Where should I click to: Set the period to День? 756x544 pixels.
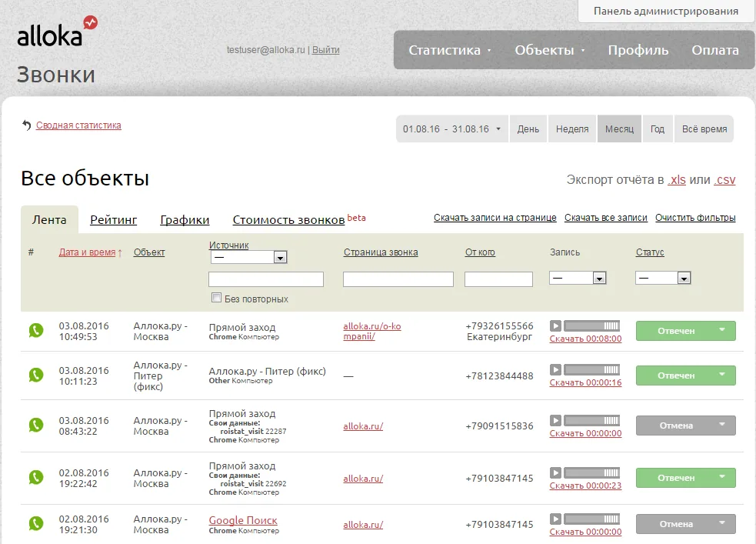(528, 128)
